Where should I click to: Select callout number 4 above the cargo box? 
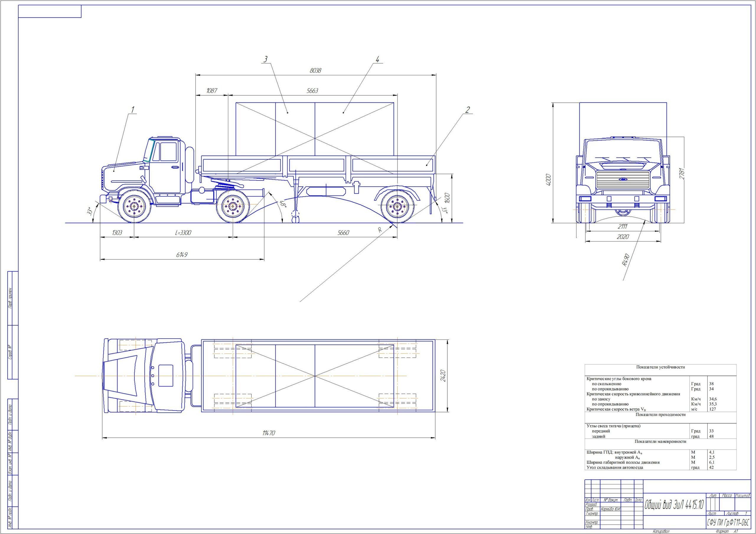pos(377,59)
